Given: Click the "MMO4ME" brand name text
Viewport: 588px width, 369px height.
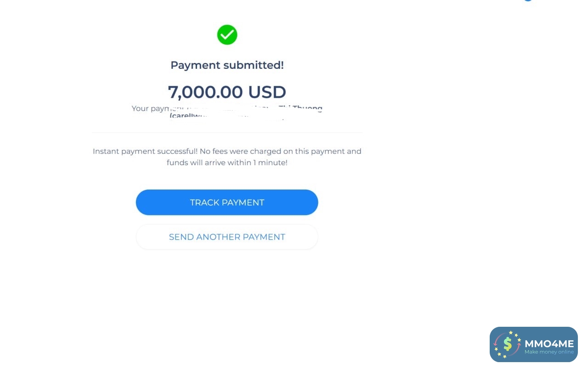Looking at the screenshot, I should tap(549, 343).
